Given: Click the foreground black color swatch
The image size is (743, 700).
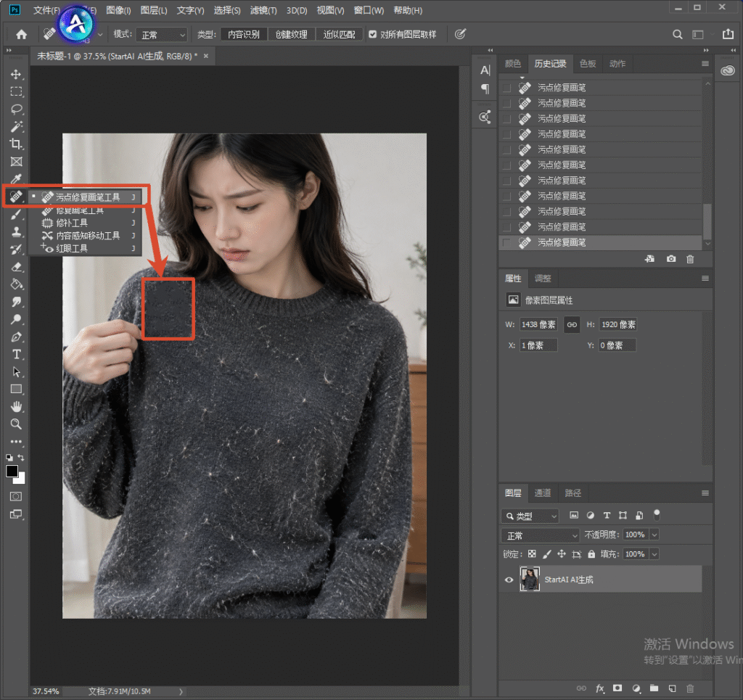Looking at the screenshot, I should (12, 471).
